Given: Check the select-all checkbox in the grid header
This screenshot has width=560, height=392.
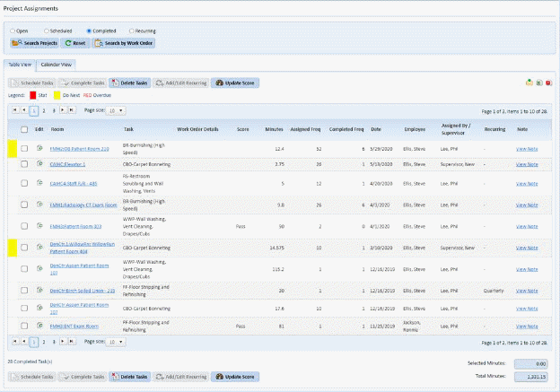Looking at the screenshot, I should [24, 129].
